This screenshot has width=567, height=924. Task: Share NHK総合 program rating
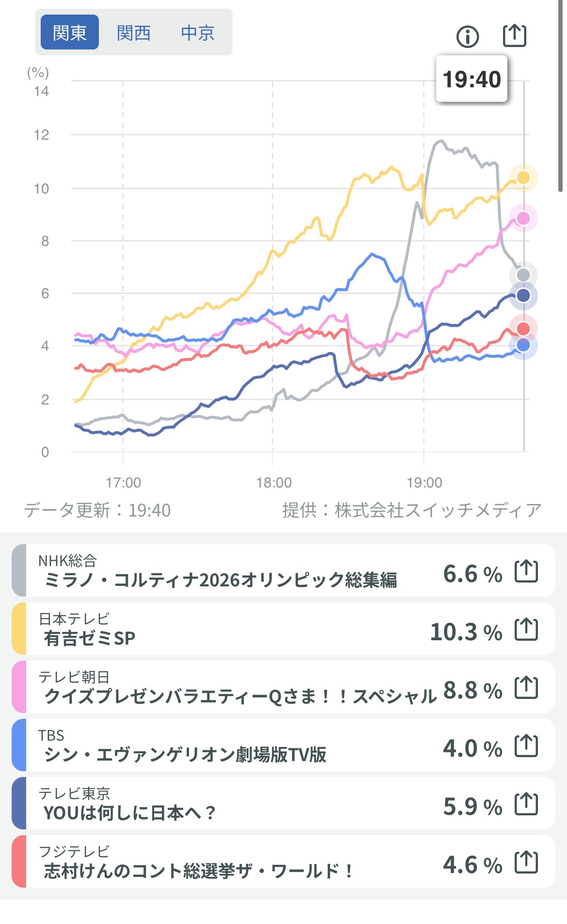pyautogui.click(x=526, y=571)
